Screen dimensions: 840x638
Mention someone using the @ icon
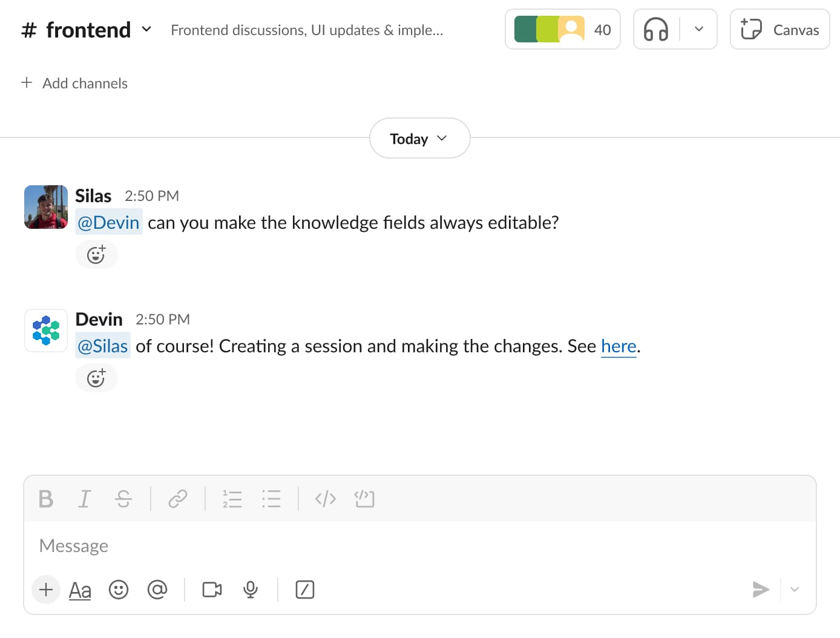point(158,589)
